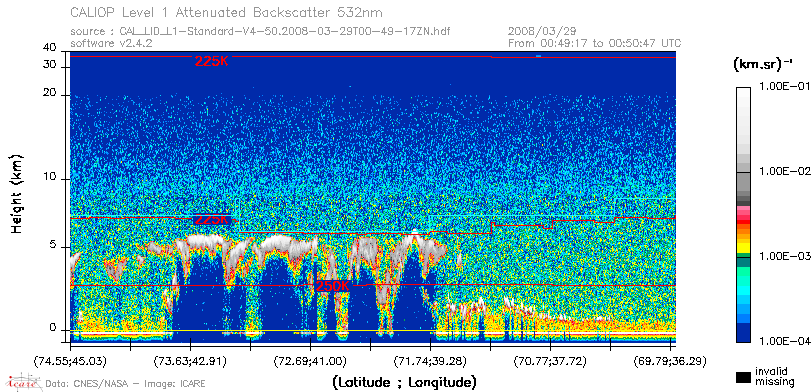The image size is (811, 392).
Task: Click the 'Data: CNES/NASA - Image: ICARE' credit
Action: 126,384
